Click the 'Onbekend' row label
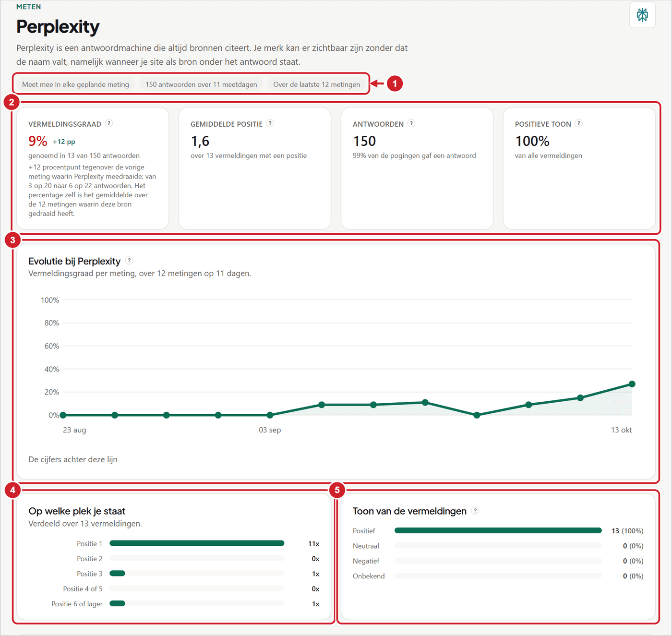672x636 pixels. point(369,576)
